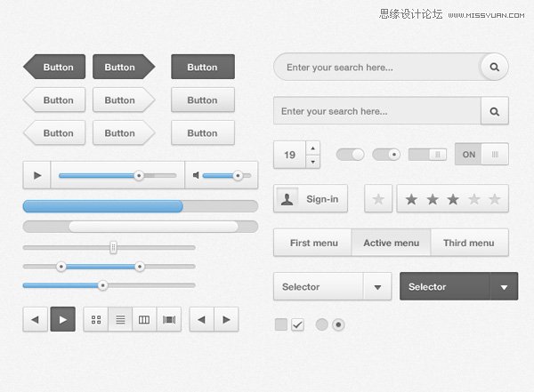This screenshot has width=534, height=392.
Task: Focus the rectangular search input field
Action: tap(377, 111)
